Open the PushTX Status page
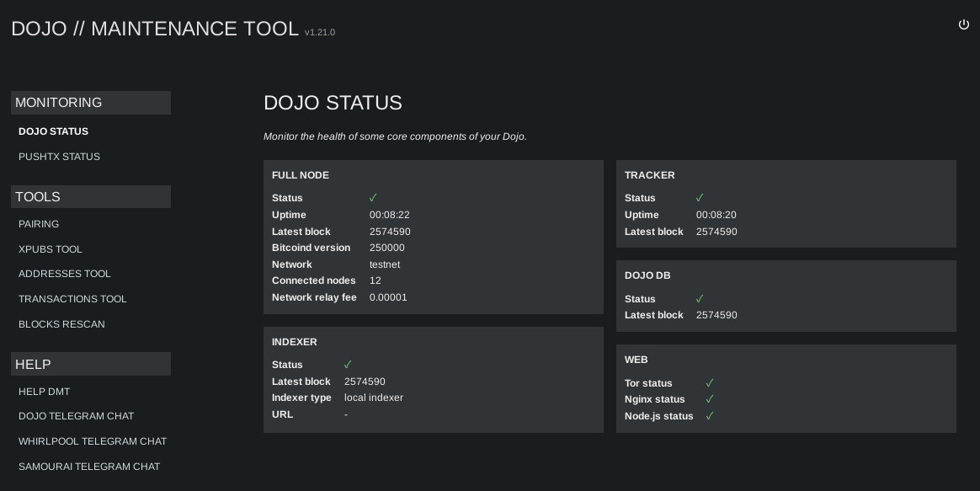980x491 pixels. [x=60, y=157]
